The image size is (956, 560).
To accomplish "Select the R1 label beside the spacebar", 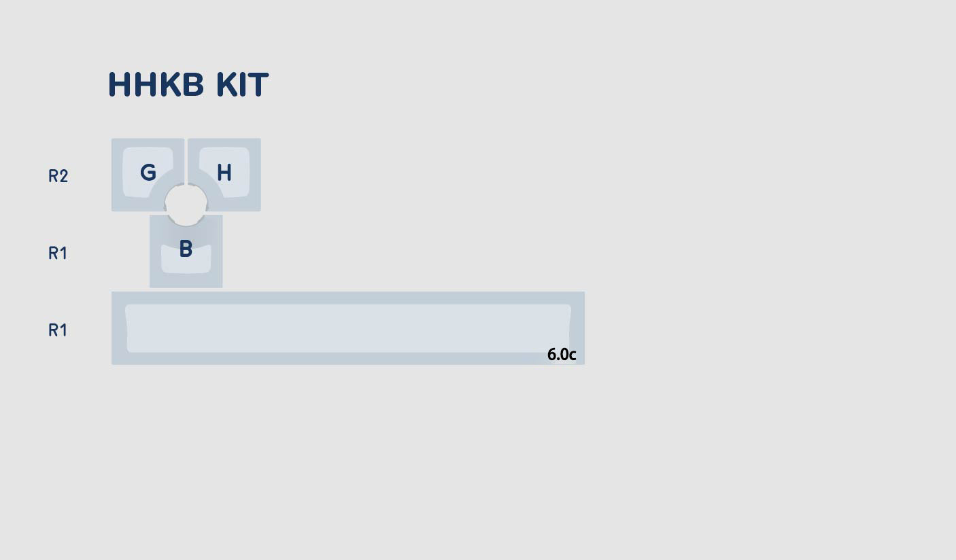I will pyautogui.click(x=58, y=330).
